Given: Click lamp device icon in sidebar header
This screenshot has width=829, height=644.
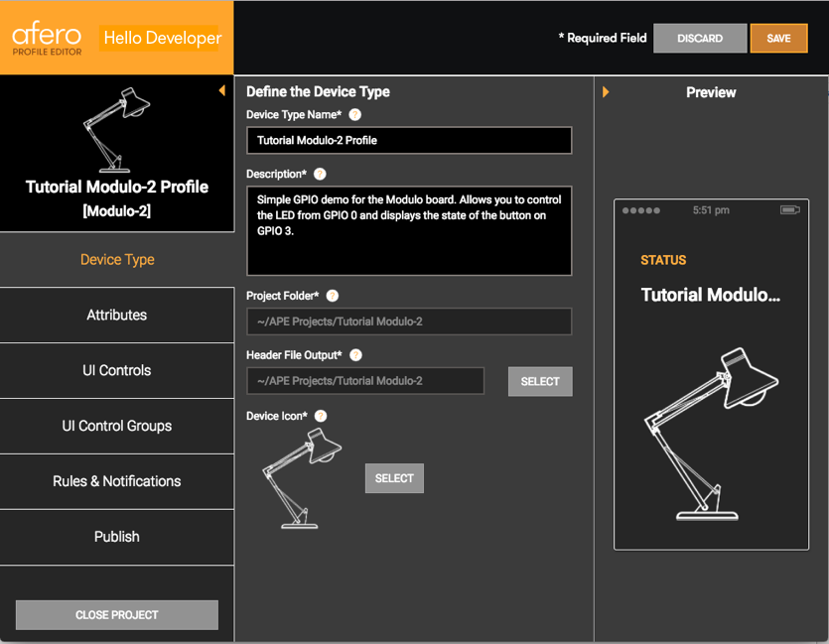Looking at the screenshot, I should (117, 129).
